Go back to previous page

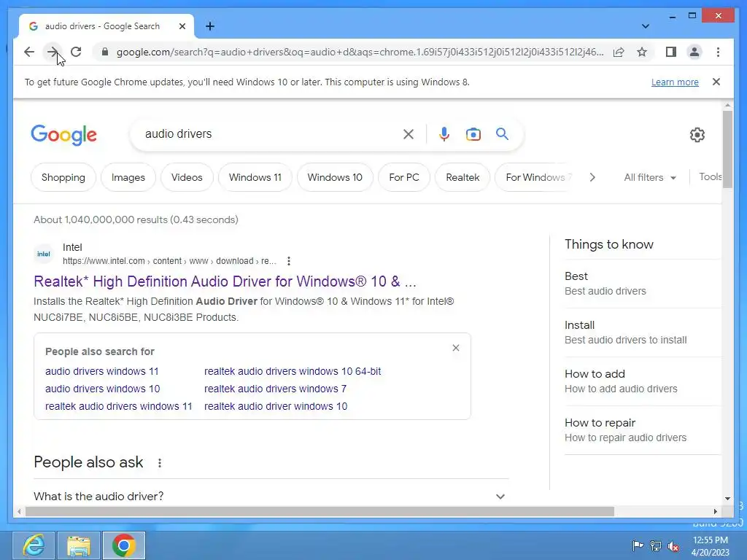click(29, 52)
